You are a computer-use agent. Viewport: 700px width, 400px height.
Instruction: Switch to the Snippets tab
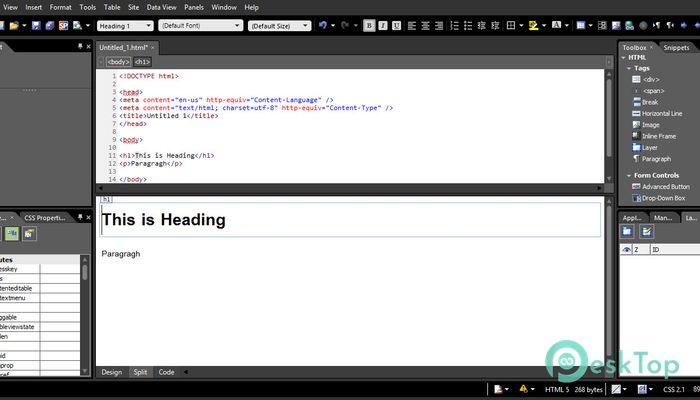point(676,47)
